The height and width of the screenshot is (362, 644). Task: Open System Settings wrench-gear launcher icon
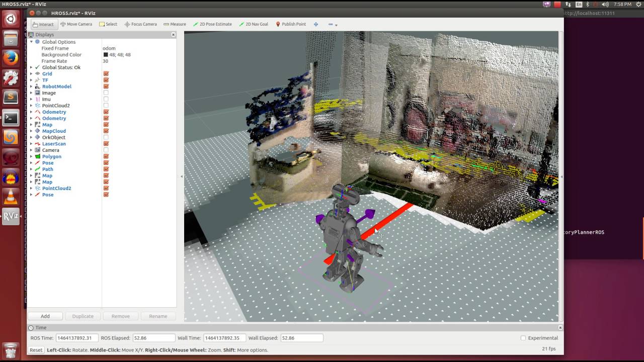coord(11,78)
